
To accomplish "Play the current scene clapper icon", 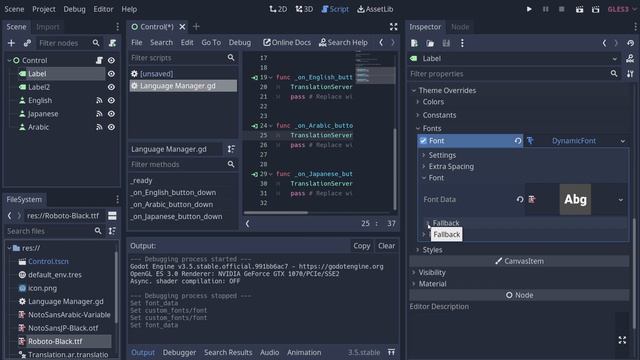I will click(x=579, y=9).
